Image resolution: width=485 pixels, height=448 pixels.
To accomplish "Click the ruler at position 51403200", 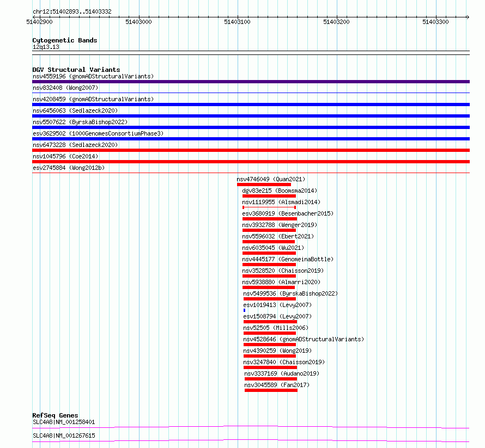I will pyautogui.click(x=336, y=22).
